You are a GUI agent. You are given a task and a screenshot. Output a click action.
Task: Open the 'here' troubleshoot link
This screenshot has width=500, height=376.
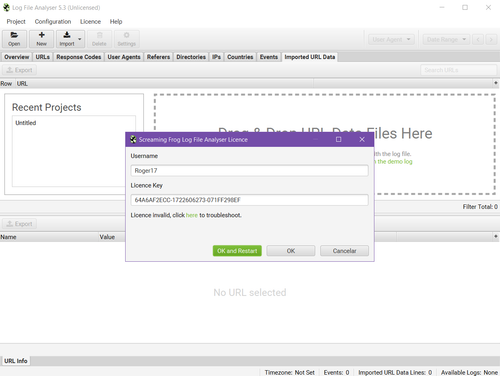click(192, 215)
